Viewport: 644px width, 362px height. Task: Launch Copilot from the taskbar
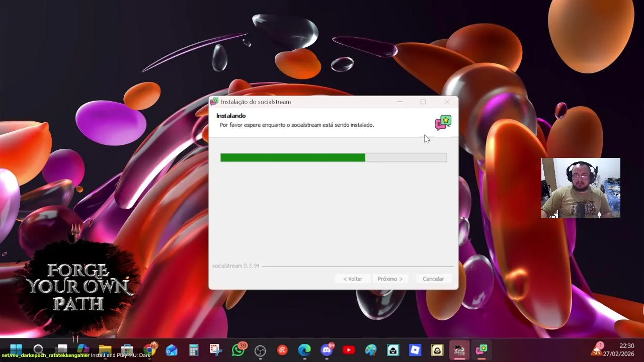83,349
